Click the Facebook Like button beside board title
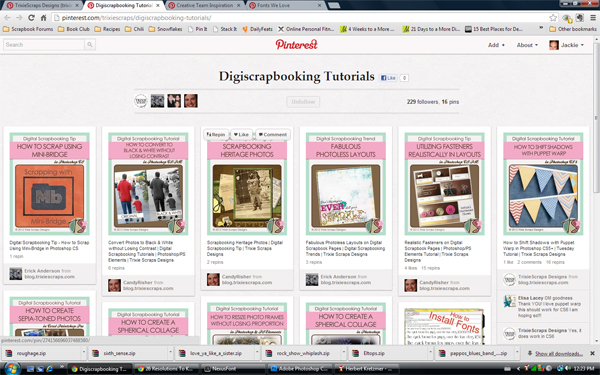This screenshot has height=375, width=600. (x=388, y=78)
